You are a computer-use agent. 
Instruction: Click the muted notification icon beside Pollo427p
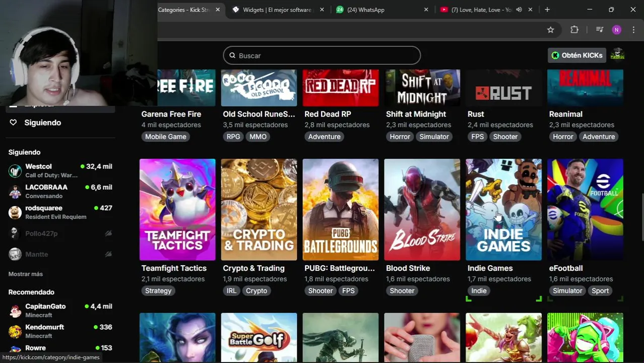tap(108, 233)
